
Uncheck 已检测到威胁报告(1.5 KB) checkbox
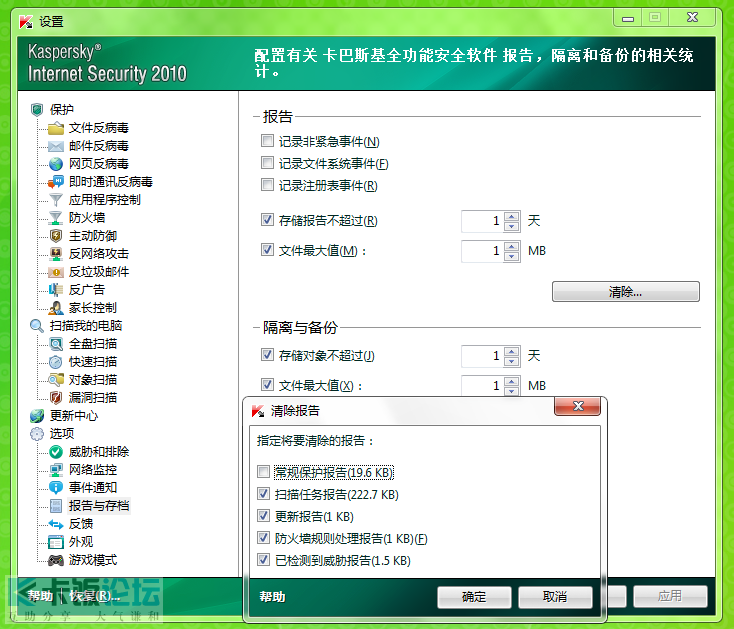(264, 559)
